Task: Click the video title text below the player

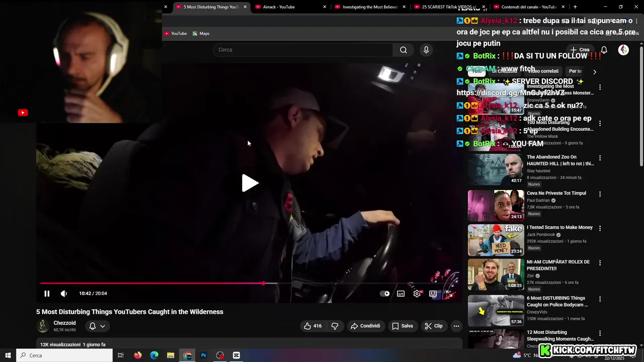Action: point(130,312)
